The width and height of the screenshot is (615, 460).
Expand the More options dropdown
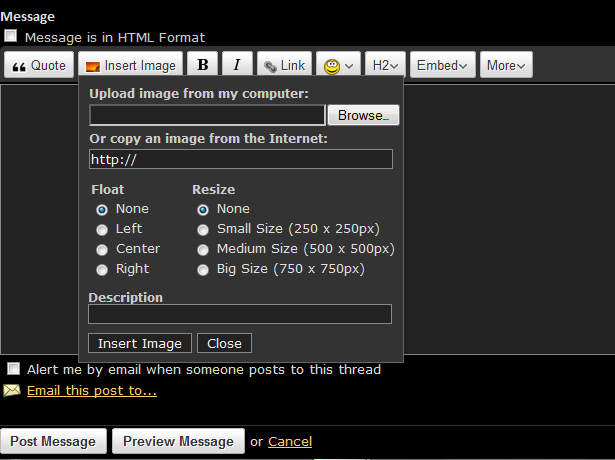click(x=505, y=65)
